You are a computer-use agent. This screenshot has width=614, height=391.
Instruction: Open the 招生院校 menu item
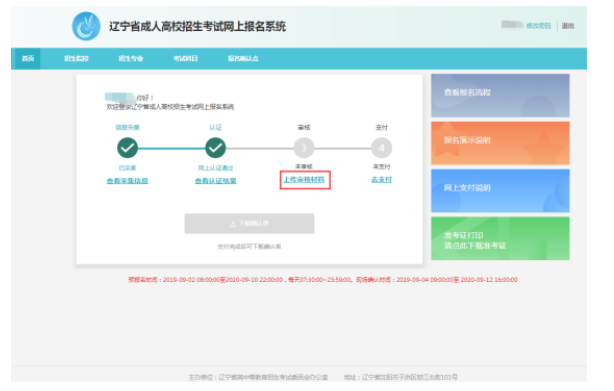coord(76,58)
